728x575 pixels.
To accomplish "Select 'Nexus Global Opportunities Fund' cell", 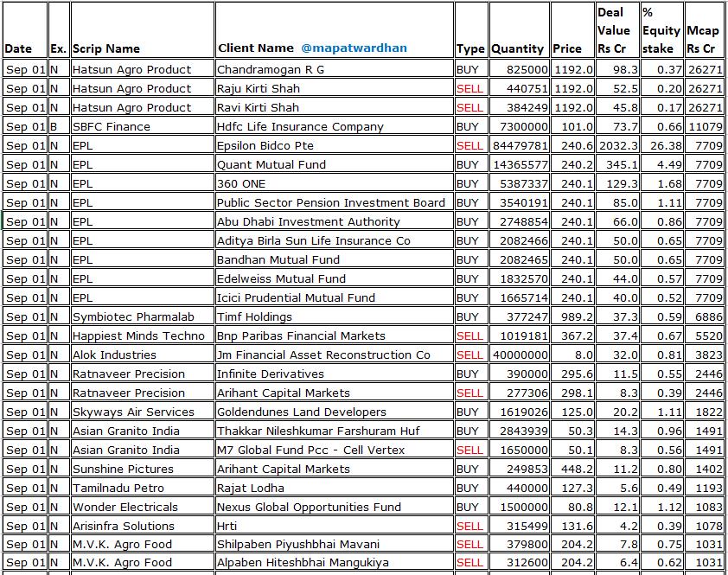I will tap(335, 508).
